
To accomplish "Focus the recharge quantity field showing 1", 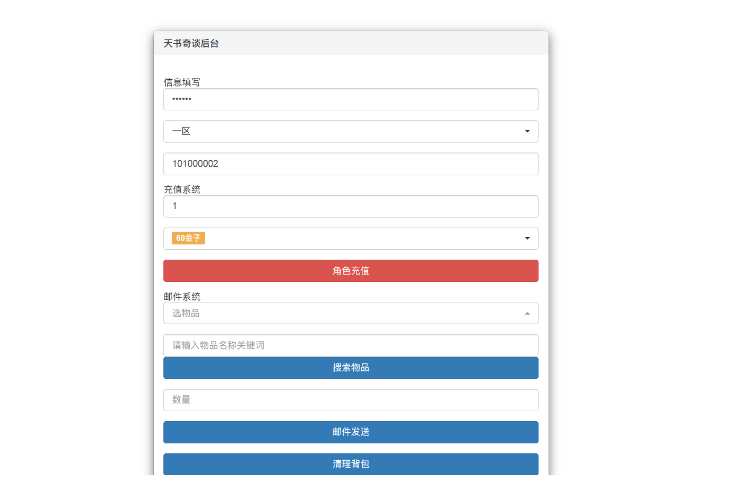I will coord(350,206).
